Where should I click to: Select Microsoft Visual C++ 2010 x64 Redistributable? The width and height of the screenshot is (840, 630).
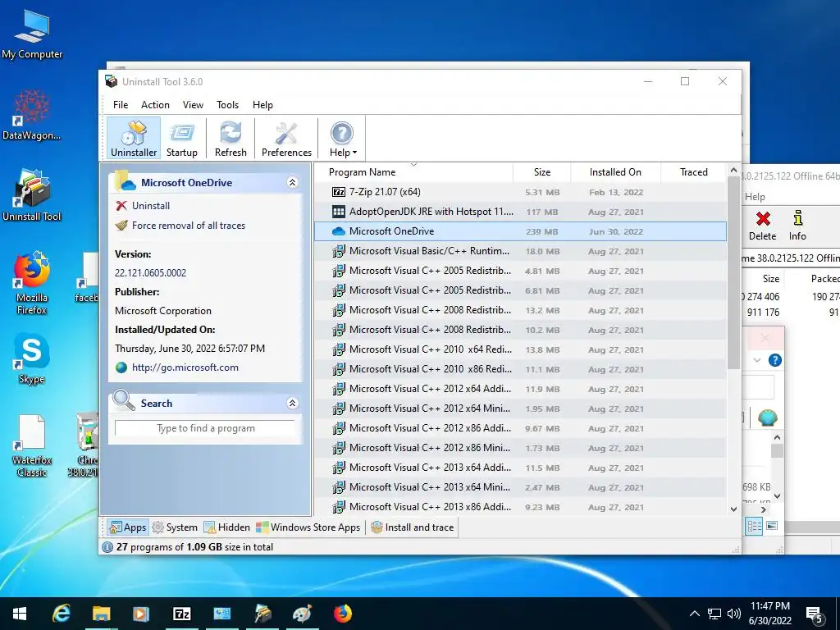point(520,349)
